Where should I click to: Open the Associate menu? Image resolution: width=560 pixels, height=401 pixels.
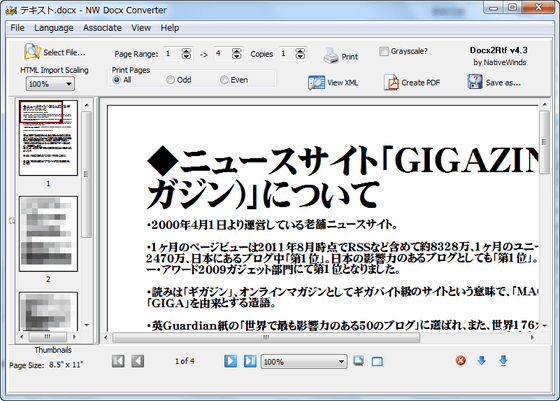[x=102, y=28]
